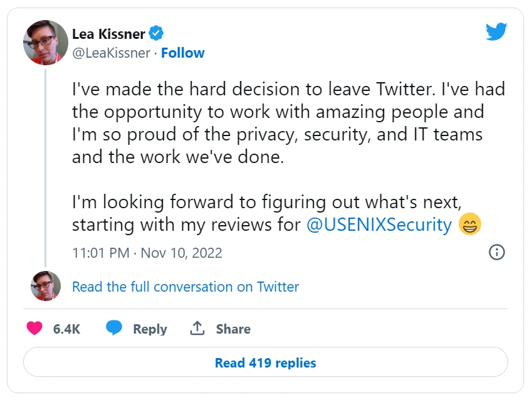Click the @LeaKissner handle
This screenshot has width=532, height=402.
[x=111, y=53]
